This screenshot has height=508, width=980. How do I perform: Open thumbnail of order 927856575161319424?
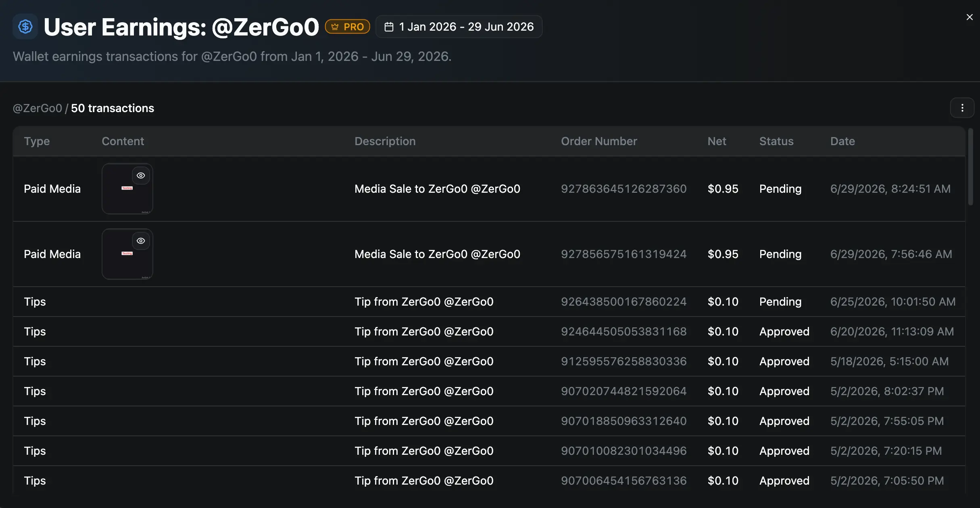(x=127, y=254)
